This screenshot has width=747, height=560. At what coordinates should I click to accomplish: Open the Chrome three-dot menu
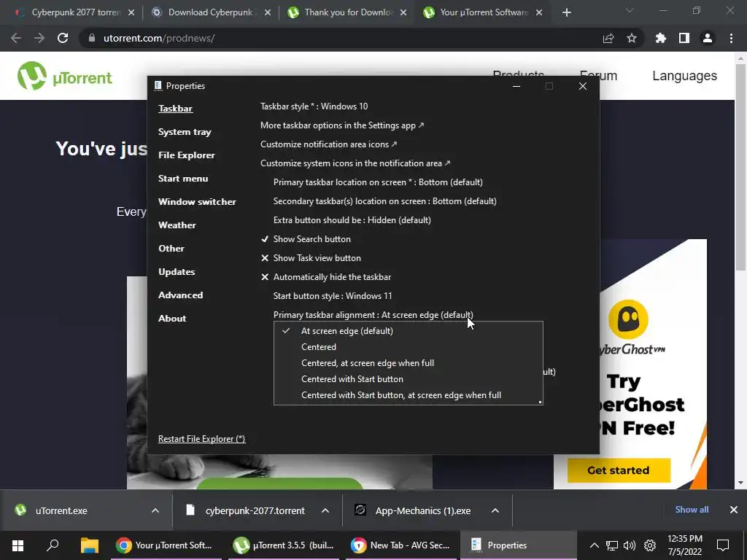click(731, 38)
